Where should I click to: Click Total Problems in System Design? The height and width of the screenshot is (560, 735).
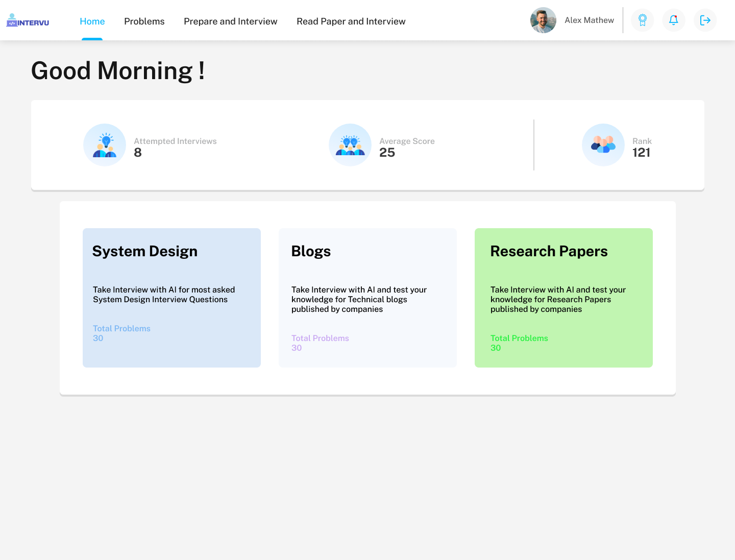pyautogui.click(x=121, y=329)
